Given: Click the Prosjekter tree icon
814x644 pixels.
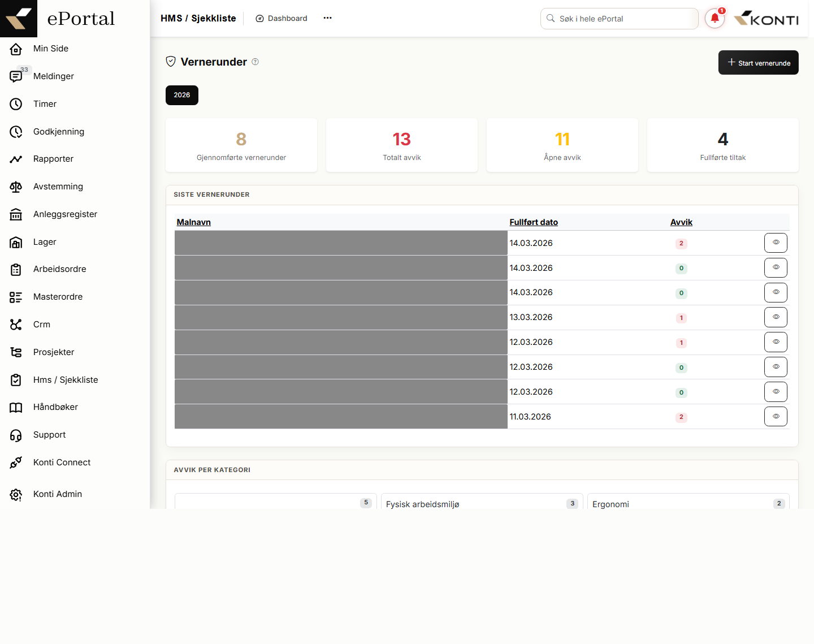Looking at the screenshot, I should coord(16,352).
